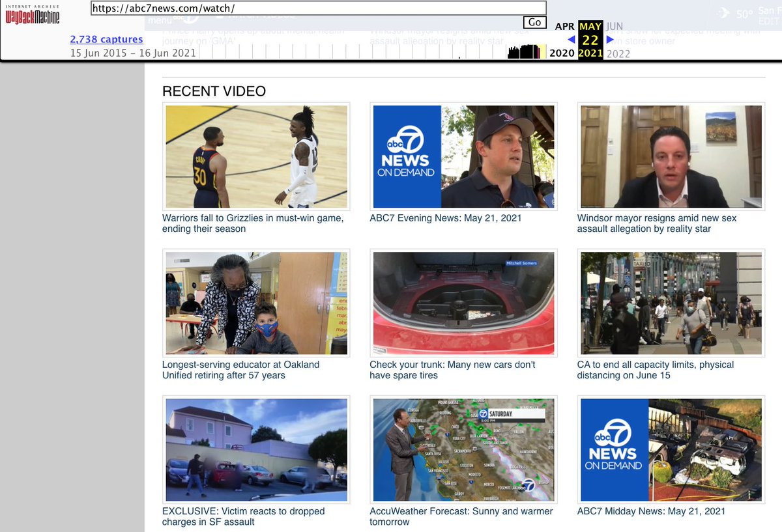
Task: Click 'Windsor mayor resigns' headline below thumbnail
Action: [x=657, y=223]
